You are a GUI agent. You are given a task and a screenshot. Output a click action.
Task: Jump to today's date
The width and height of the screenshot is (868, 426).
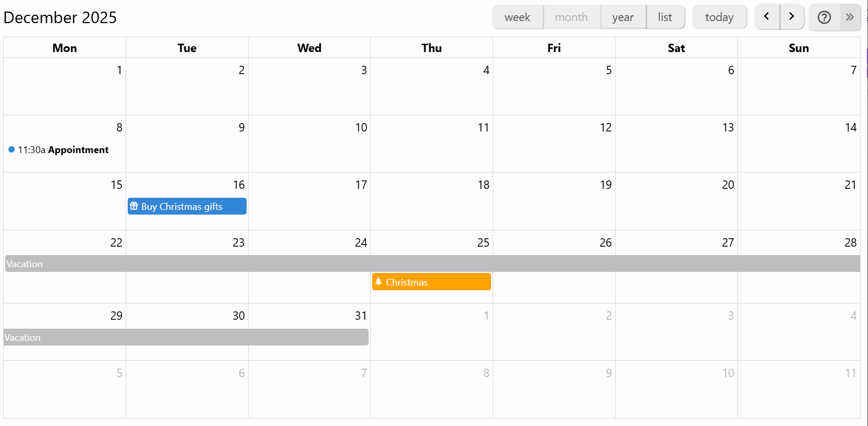click(x=719, y=17)
